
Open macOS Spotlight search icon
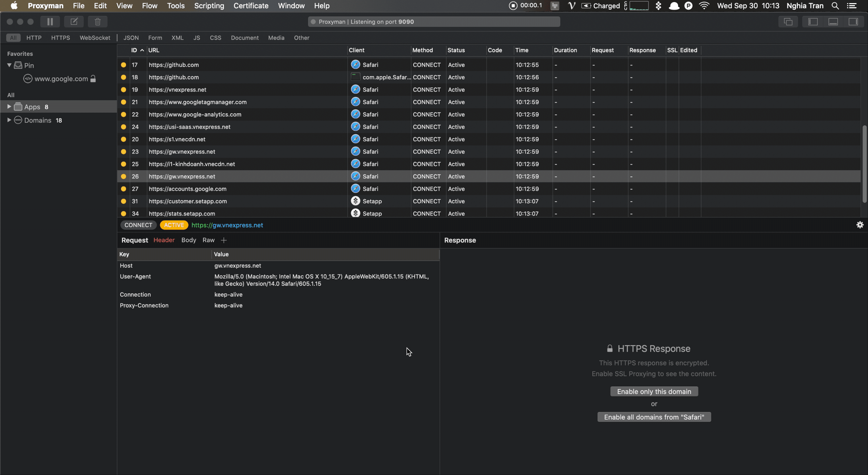[835, 6]
